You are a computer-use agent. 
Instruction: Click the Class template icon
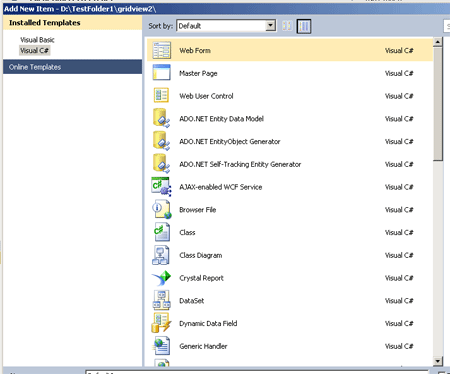[x=162, y=232]
